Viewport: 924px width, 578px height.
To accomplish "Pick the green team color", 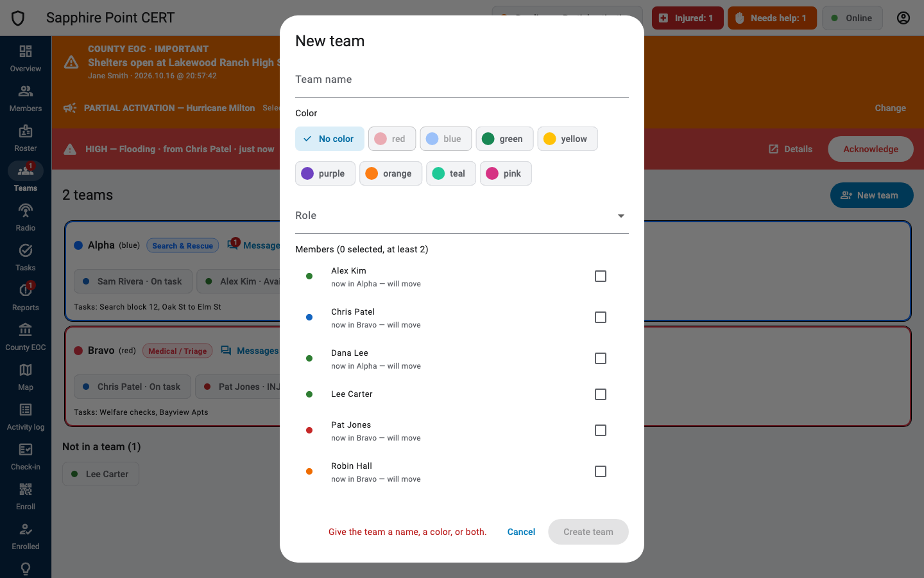I will [x=504, y=139].
